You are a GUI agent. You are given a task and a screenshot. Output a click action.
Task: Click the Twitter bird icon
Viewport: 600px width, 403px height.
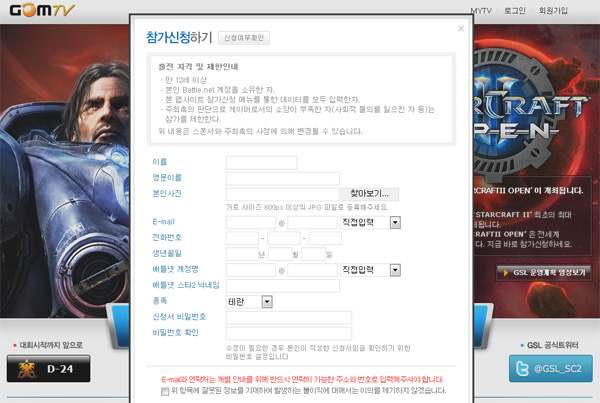pyautogui.click(x=523, y=369)
